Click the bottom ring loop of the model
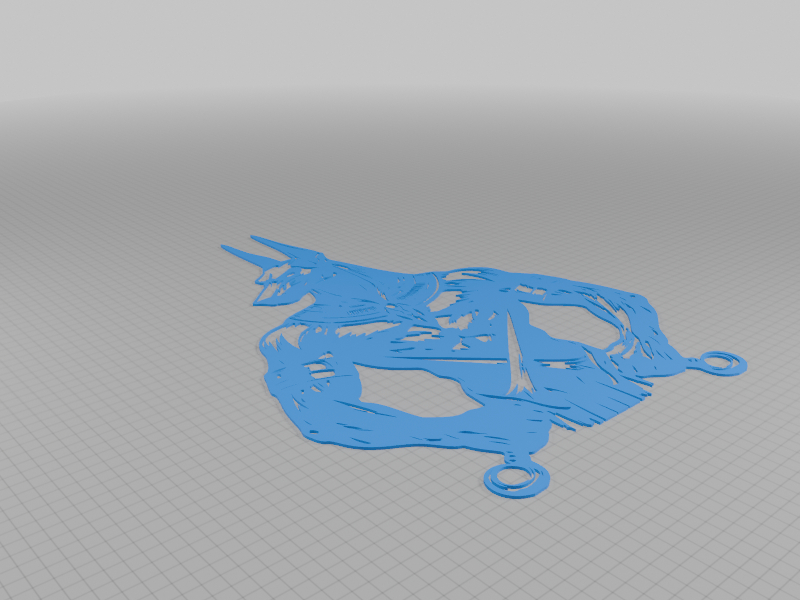 point(517,478)
